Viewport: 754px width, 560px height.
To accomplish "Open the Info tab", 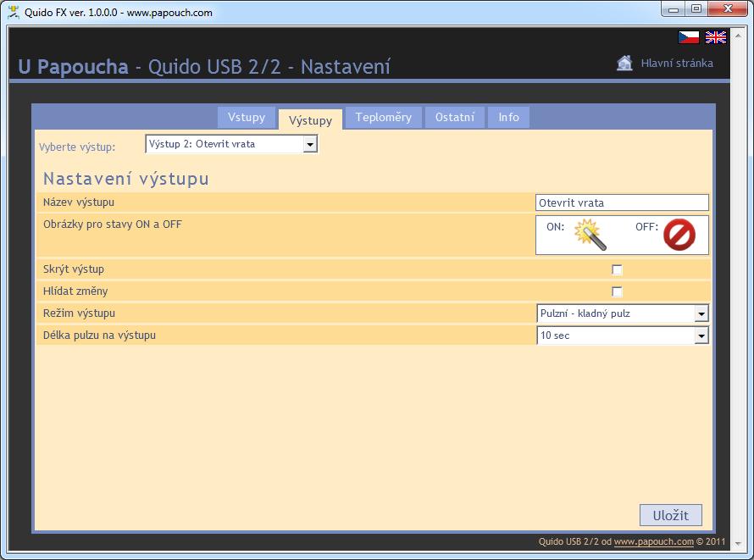I will (508, 117).
